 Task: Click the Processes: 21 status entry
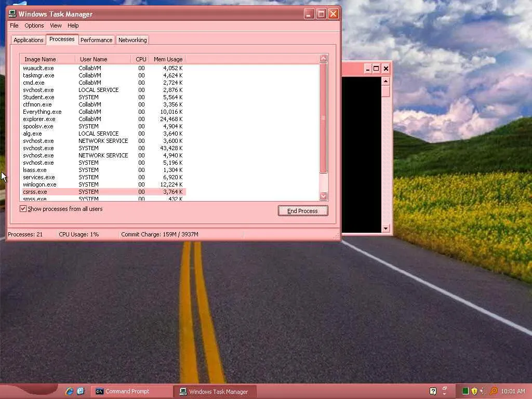25,234
